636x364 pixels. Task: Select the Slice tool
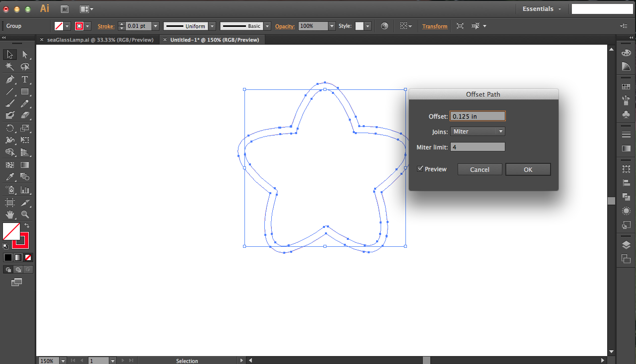pos(25,203)
